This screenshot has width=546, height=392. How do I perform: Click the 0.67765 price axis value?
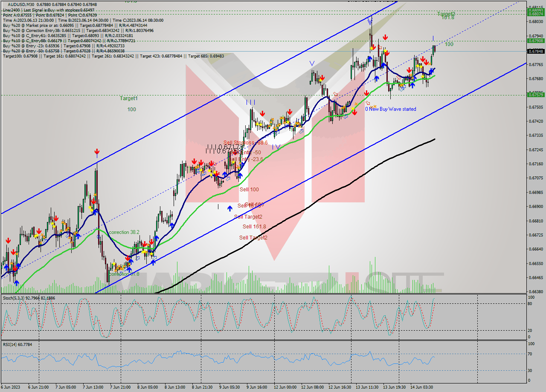tap(536, 64)
